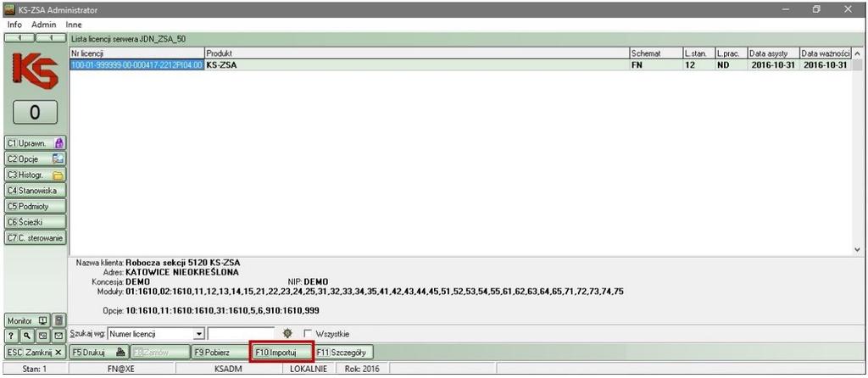Open the C1 Uprawn. permissions panel

coord(35,142)
